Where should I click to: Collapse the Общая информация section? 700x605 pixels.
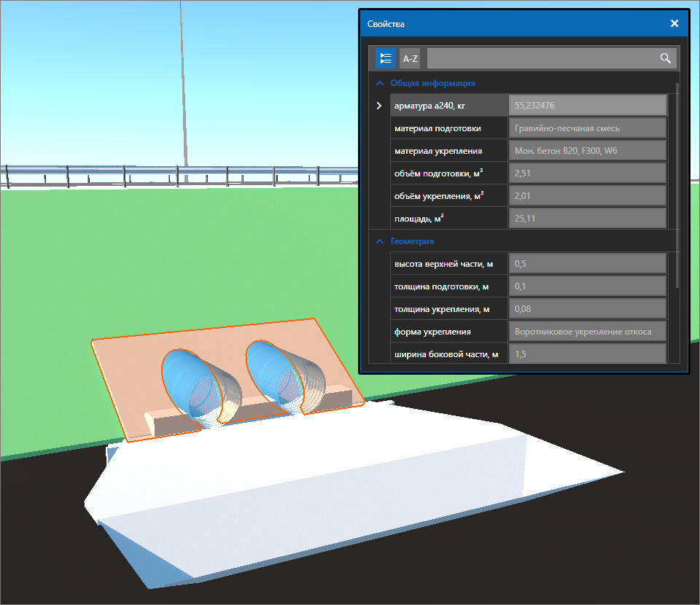pos(379,83)
